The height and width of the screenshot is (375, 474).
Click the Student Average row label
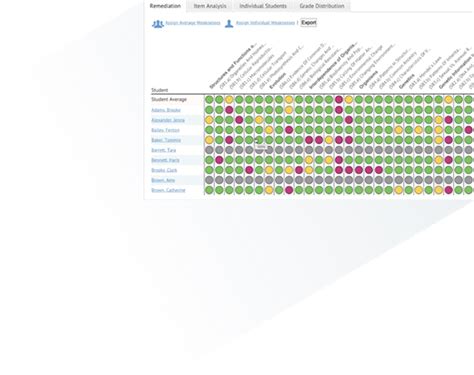pos(169,99)
